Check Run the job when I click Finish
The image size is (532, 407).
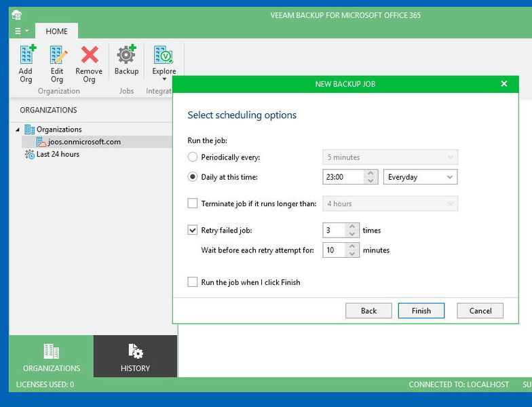point(193,282)
